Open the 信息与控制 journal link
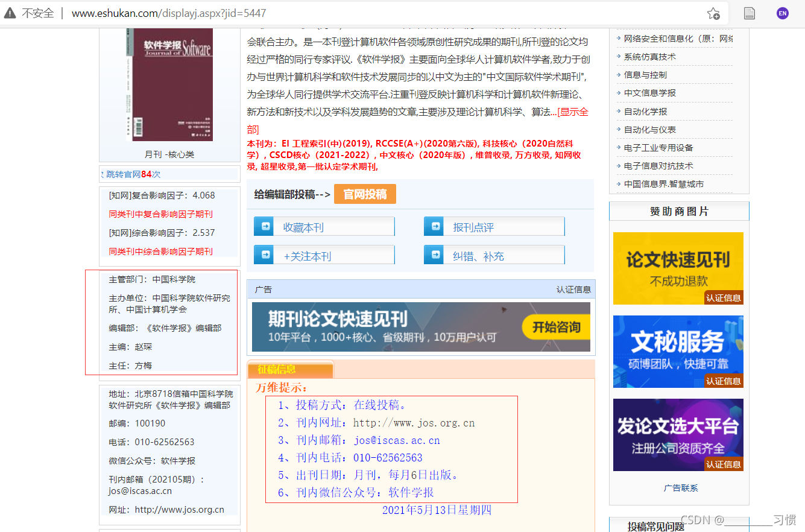The width and height of the screenshot is (805, 532). pyautogui.click(x=645, y=75)
